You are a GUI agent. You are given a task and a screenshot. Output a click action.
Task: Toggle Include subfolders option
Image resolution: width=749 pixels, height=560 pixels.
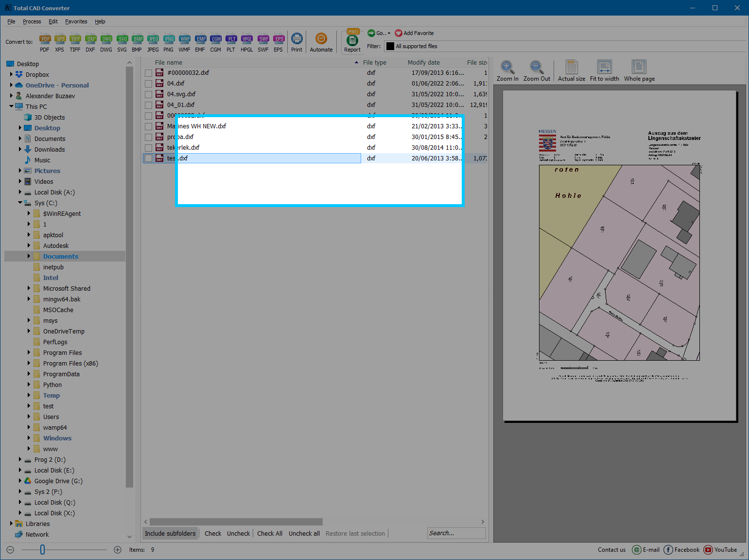pos(170,533)
